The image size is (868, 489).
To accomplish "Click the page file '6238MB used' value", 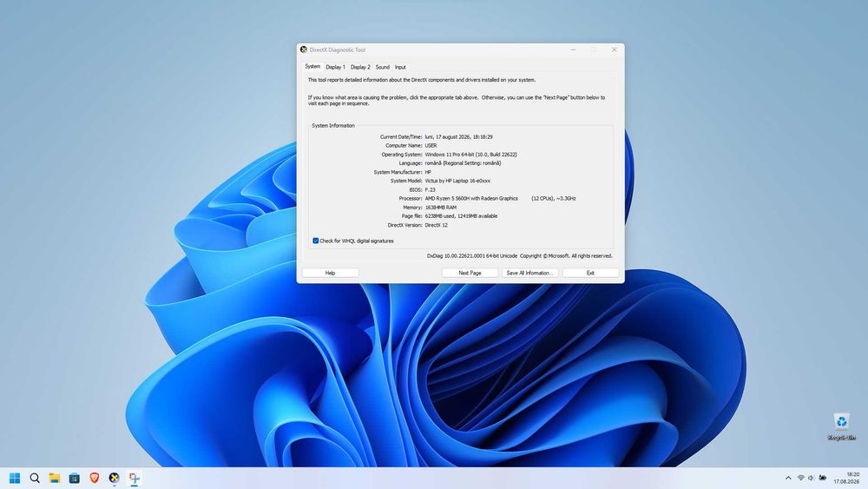I will click(461, 216).
